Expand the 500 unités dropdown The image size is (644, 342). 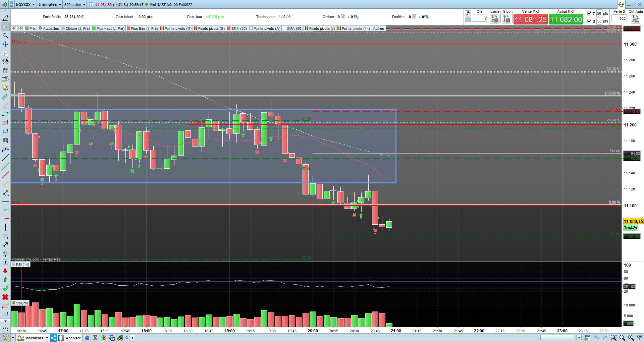[x=75, y=5]
